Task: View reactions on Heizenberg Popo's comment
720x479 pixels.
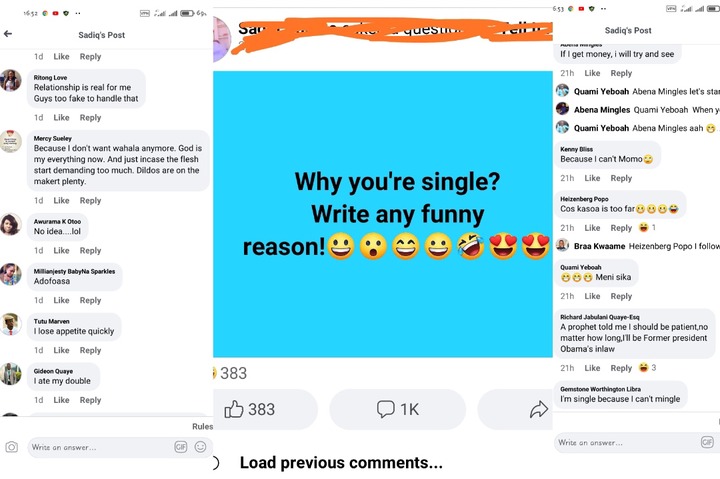Action: [x=647, y=227]
